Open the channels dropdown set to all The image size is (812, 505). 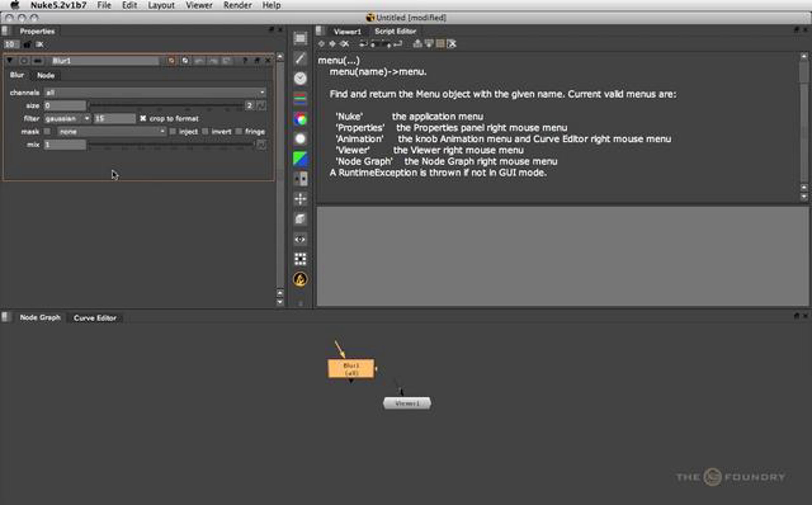pos(155,92)
